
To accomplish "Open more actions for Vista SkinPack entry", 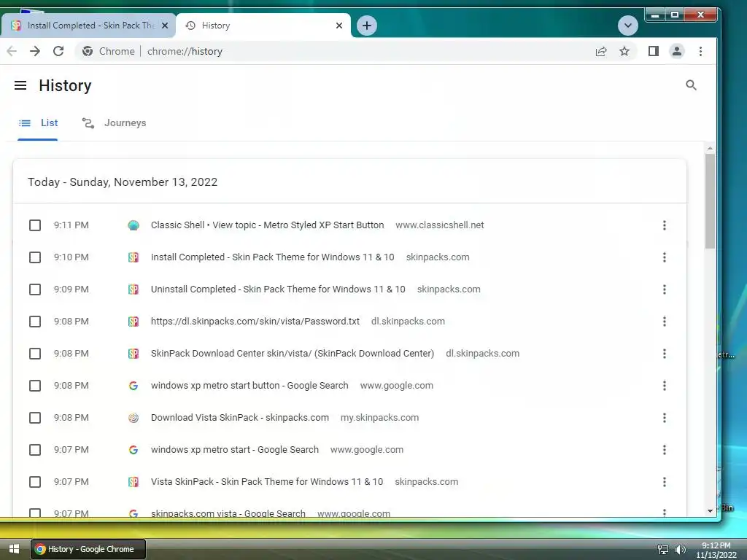I will (x=664, y=482).
